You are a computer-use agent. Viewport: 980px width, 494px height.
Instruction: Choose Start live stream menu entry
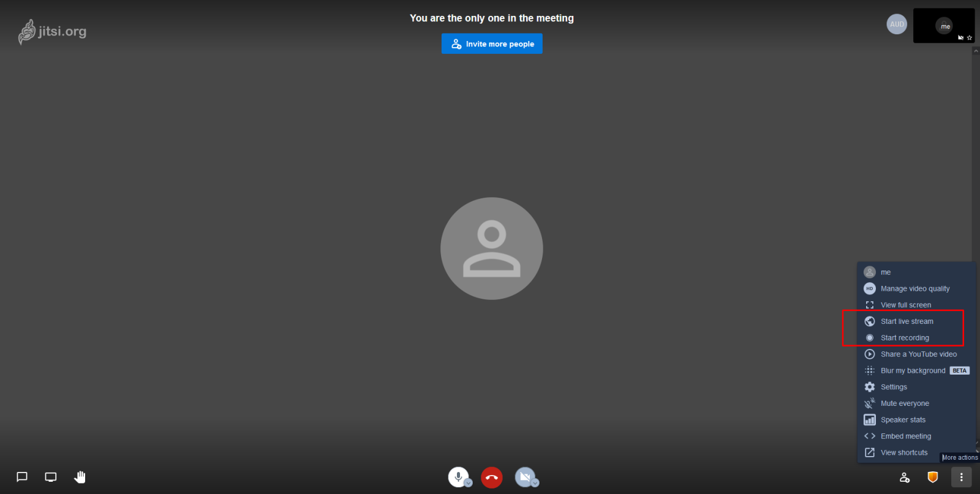coord(907,321)
